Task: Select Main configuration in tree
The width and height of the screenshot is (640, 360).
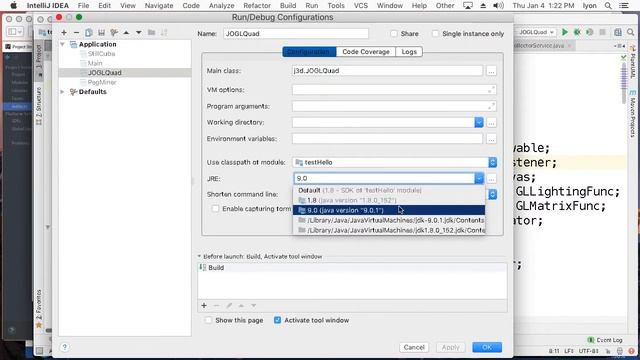Action: point(95,63)
